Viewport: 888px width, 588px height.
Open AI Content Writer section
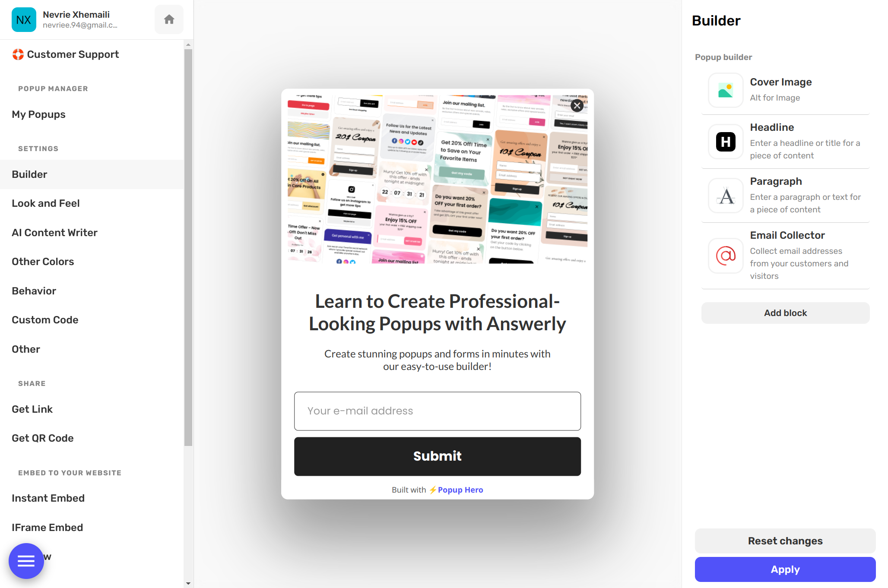pos(54,232)
